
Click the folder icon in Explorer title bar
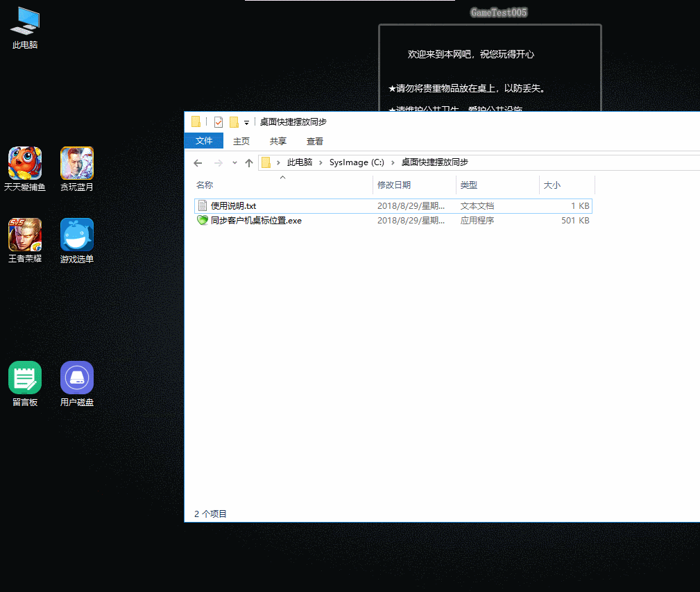[x=196, y=121]
